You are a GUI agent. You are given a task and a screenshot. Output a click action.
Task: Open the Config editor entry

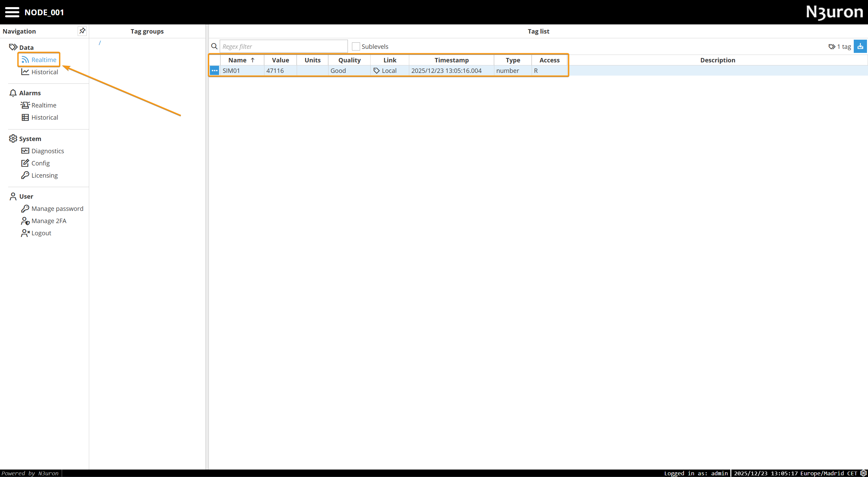click(40, 163)
